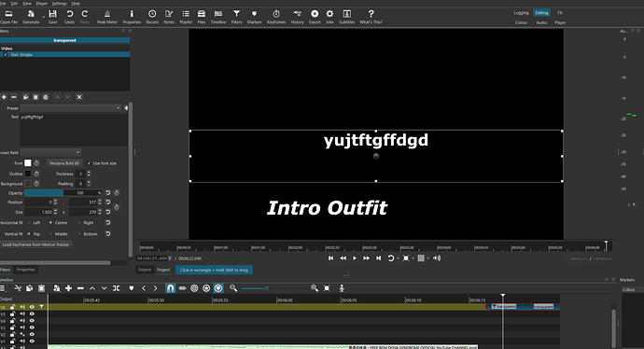This screenshot has height=349, width=644.
Task: Open Filters from the top toolbar
Action: tap(236, 17)
